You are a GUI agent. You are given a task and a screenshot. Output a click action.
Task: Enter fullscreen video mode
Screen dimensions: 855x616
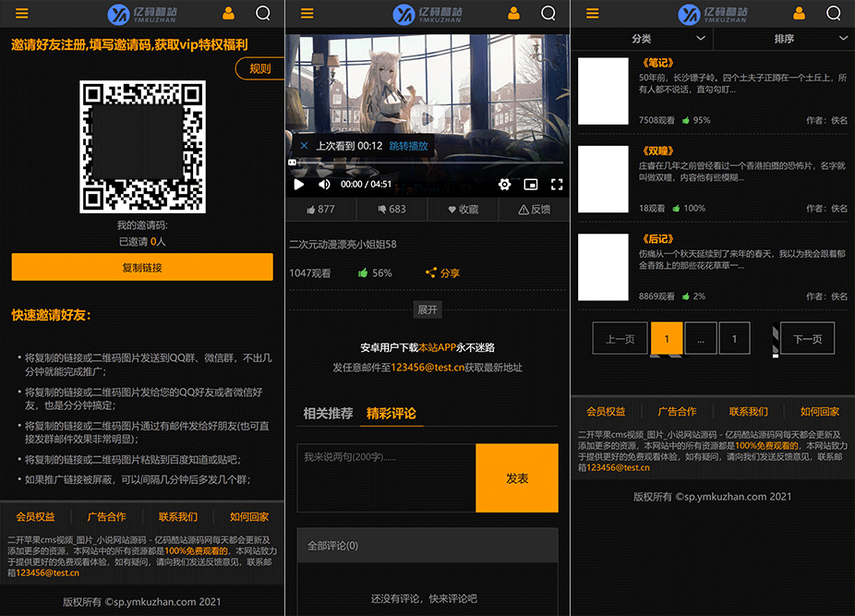pyautogui.click(x=557, y=185)
